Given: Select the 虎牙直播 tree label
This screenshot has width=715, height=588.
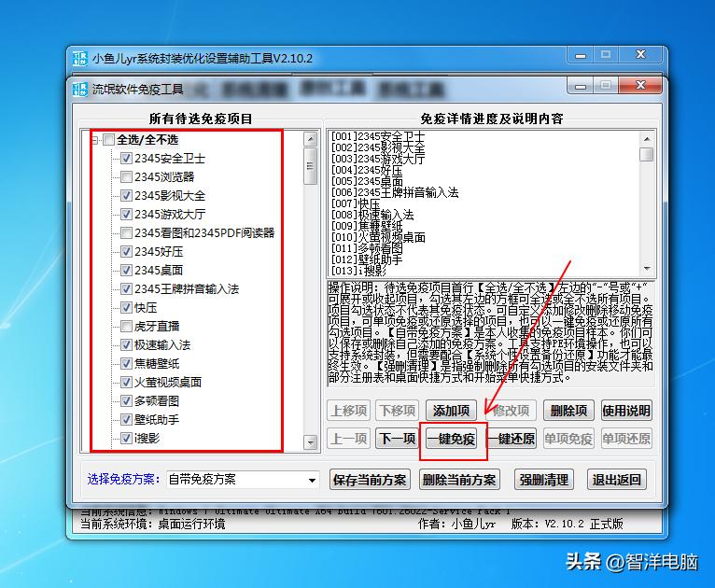Looking at the screenshot, I should coord(157,327).
